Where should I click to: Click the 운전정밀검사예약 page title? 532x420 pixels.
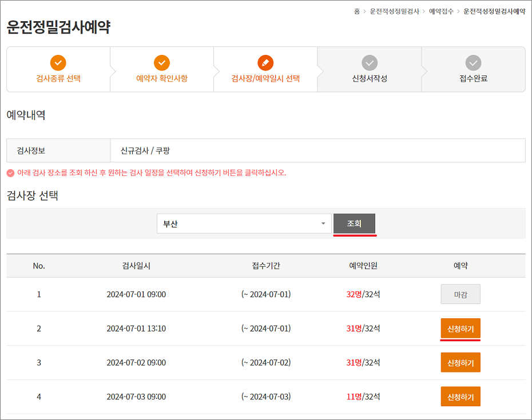tap(58, 27)
